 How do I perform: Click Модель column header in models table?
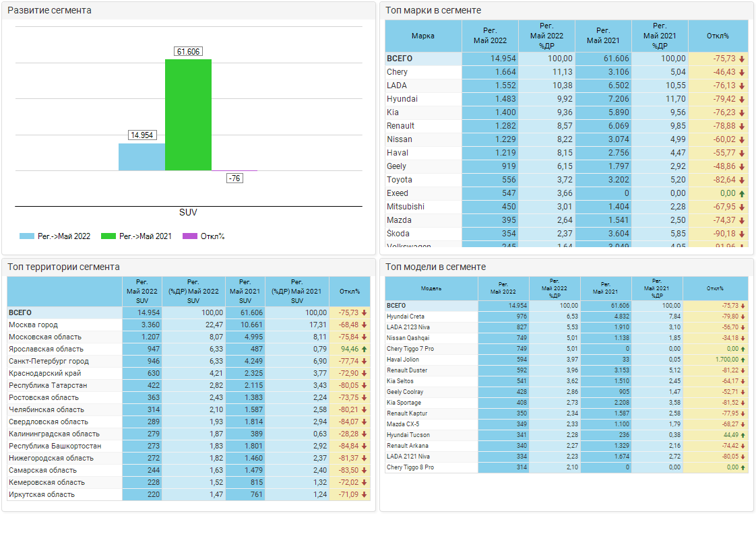(x=431, y=288)
